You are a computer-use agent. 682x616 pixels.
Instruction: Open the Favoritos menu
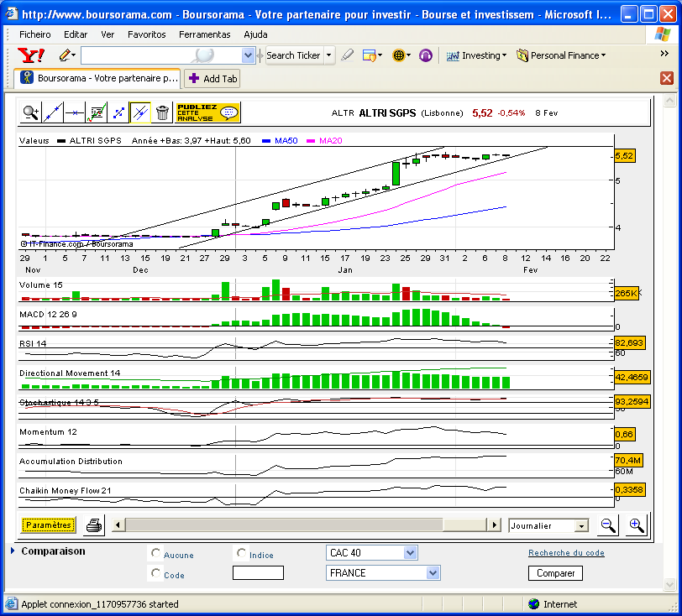pos(146,34)
